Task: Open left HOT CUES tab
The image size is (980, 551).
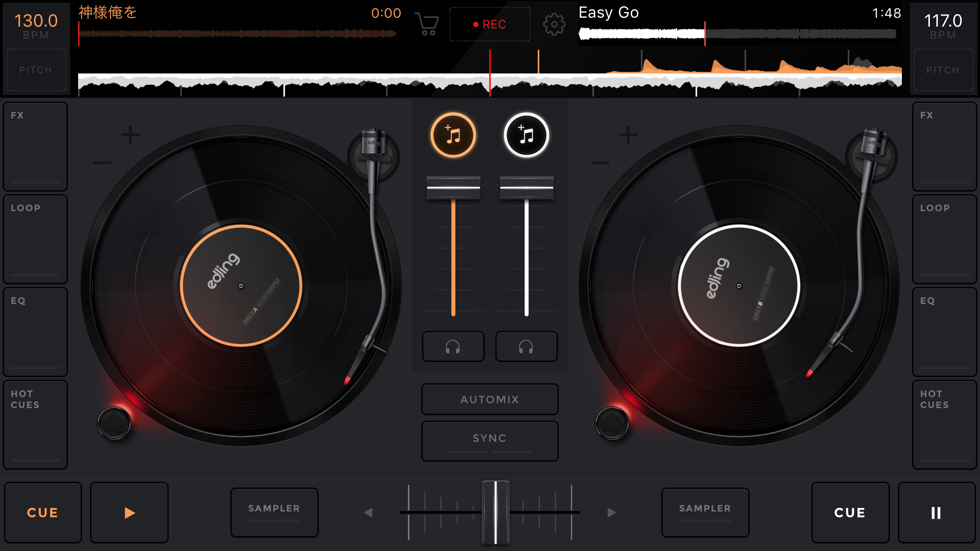Action: tap(36, 425)
